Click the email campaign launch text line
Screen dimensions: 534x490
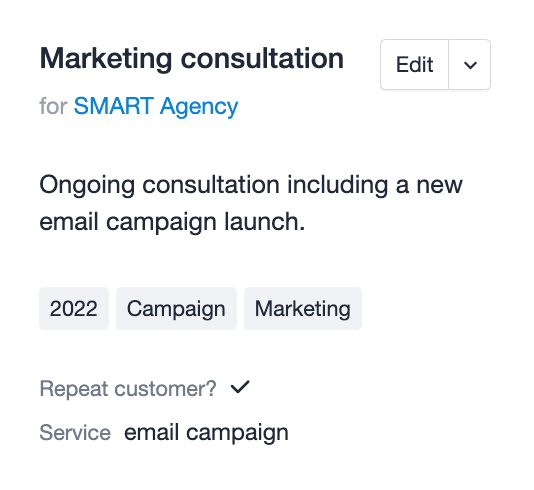click(172, 222)
